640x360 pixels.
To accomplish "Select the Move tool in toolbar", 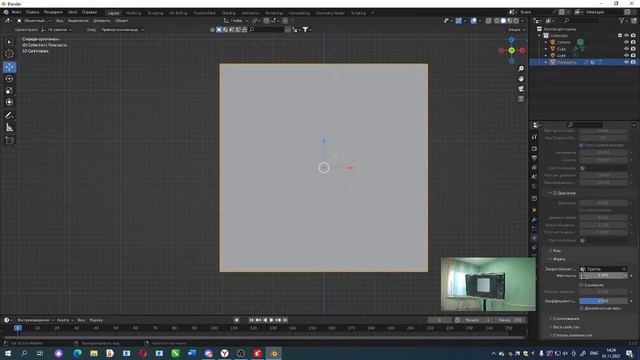I will point(9,67).
